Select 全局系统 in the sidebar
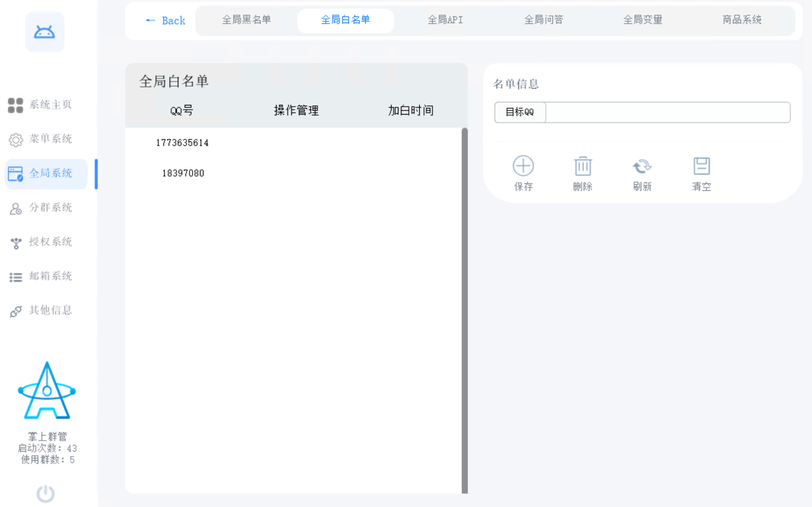This screenshot has width=812, height=507. coord(46,174)
